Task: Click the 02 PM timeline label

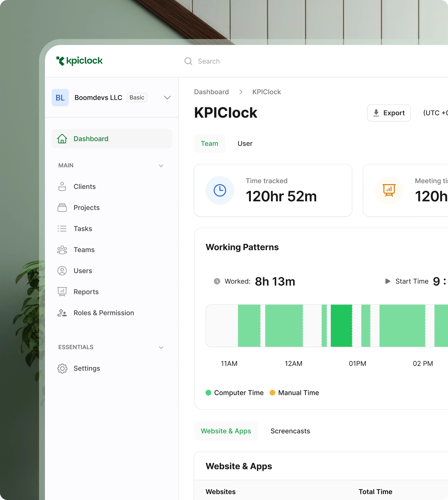Action: 423,364
